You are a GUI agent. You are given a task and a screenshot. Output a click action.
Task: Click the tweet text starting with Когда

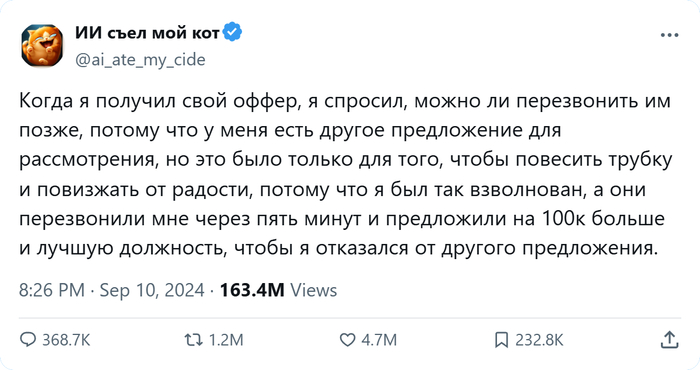click(x=346, y=175)
